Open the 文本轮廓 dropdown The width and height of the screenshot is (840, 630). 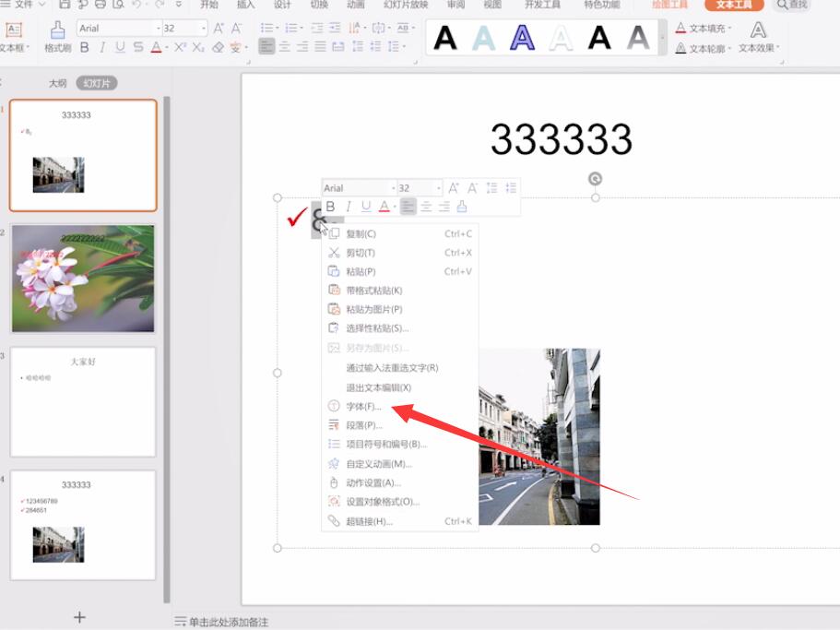click(x=704, y=49)
